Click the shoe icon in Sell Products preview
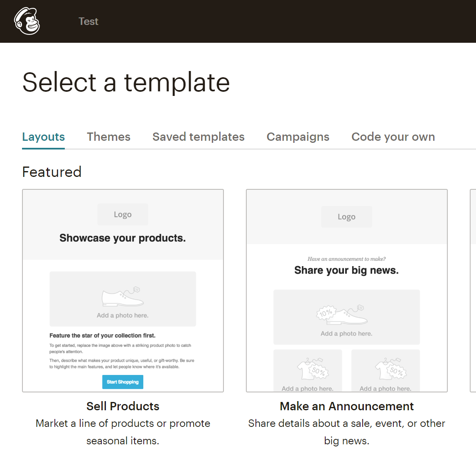The image size is (476, 463). click(x=123, y=296)
